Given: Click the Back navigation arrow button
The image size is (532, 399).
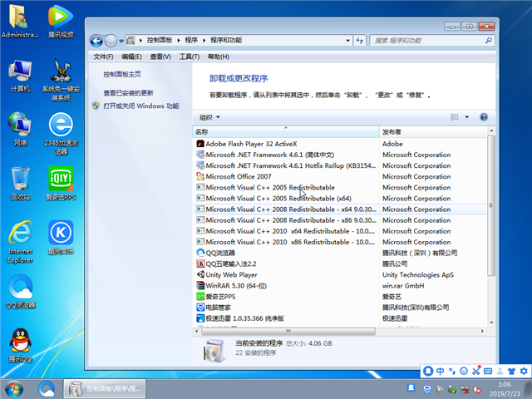Looking at the screenshot, I should coord(96,41).
